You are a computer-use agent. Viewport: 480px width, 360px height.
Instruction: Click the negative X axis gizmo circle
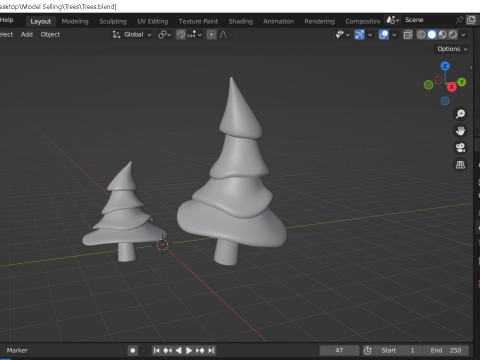coord(438,80)
